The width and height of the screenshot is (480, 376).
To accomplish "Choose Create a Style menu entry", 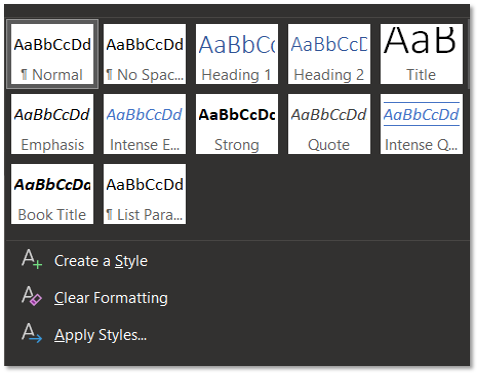I will point(237,261).
